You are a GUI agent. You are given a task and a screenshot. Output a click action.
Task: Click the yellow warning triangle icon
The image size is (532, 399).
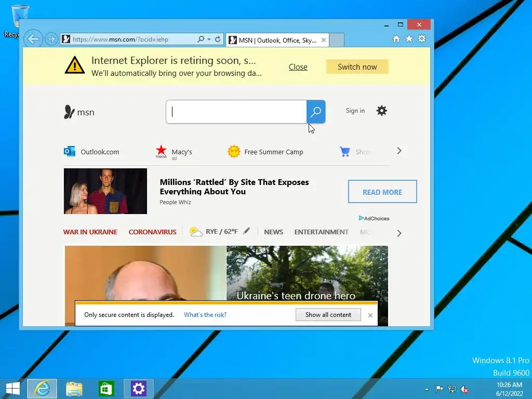click(x=75, y=65)
